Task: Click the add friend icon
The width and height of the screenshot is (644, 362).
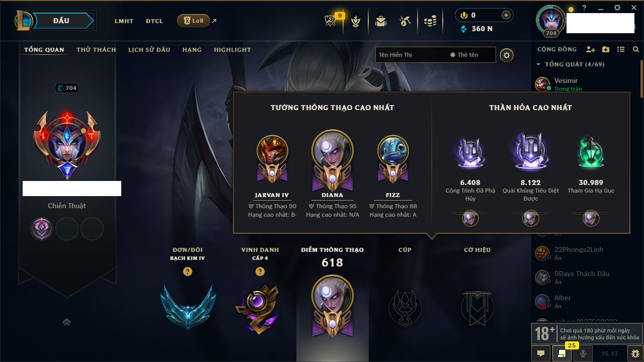Action: pos(591,49)
